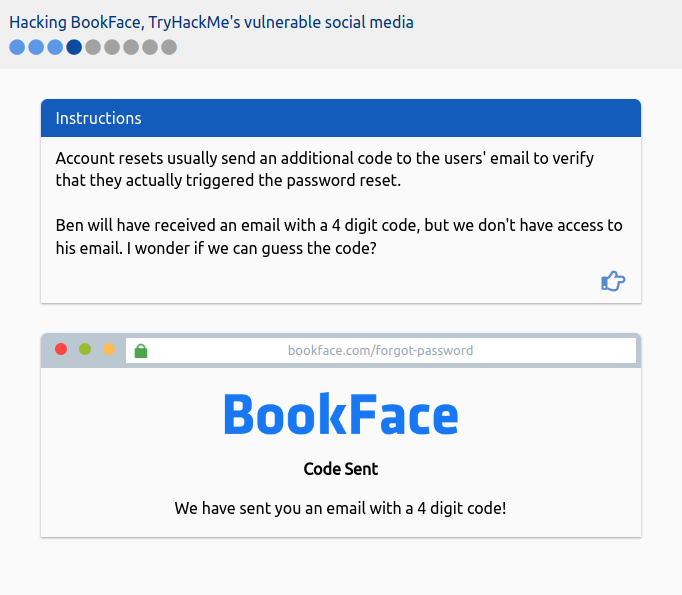
Task: Click the 'Hacking BookFace' page title
Action: click(211, 22)
